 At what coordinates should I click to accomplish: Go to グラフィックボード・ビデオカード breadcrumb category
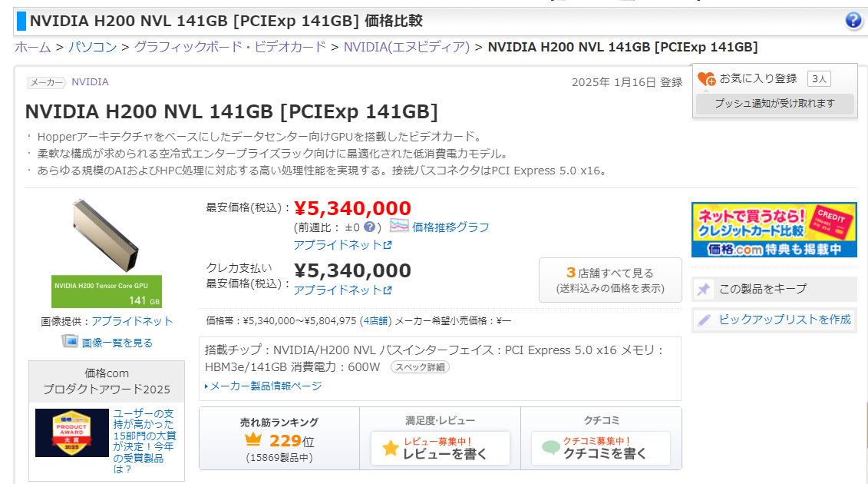coord(229,47)
